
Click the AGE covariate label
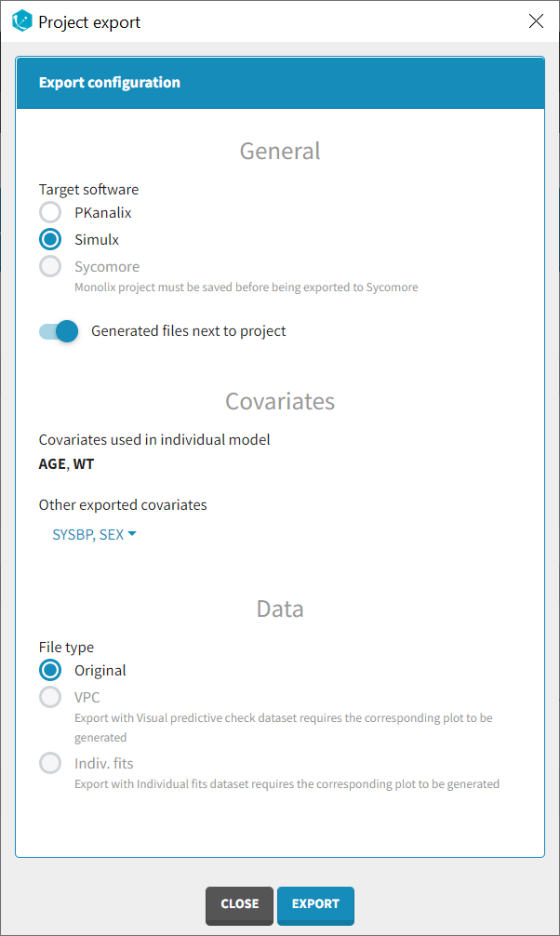pos(52,463)
